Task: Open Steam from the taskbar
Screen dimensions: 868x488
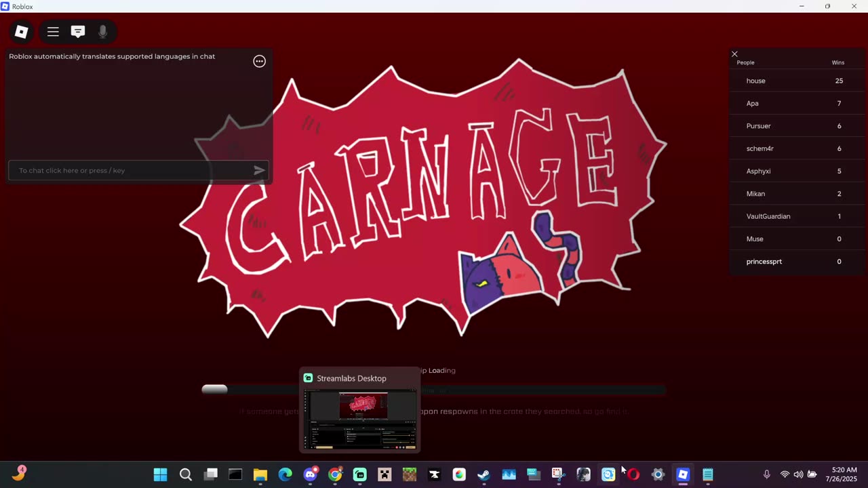Action: [x=484, y=474]
